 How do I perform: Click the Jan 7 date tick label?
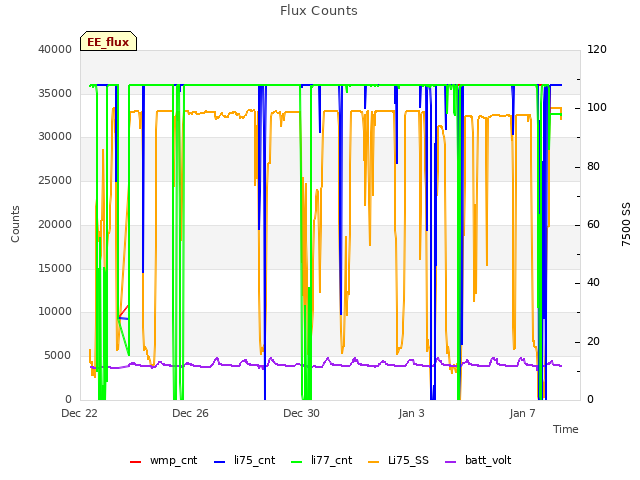(522, 413)
